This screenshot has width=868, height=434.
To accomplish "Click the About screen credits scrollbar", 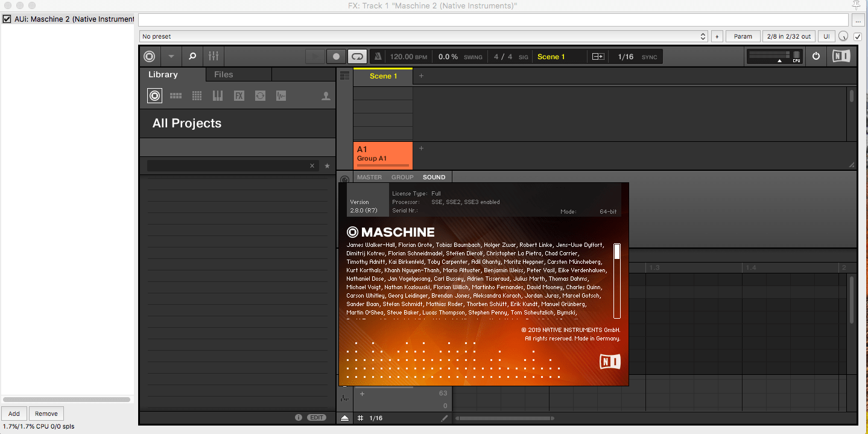I will tap(617, 281).
